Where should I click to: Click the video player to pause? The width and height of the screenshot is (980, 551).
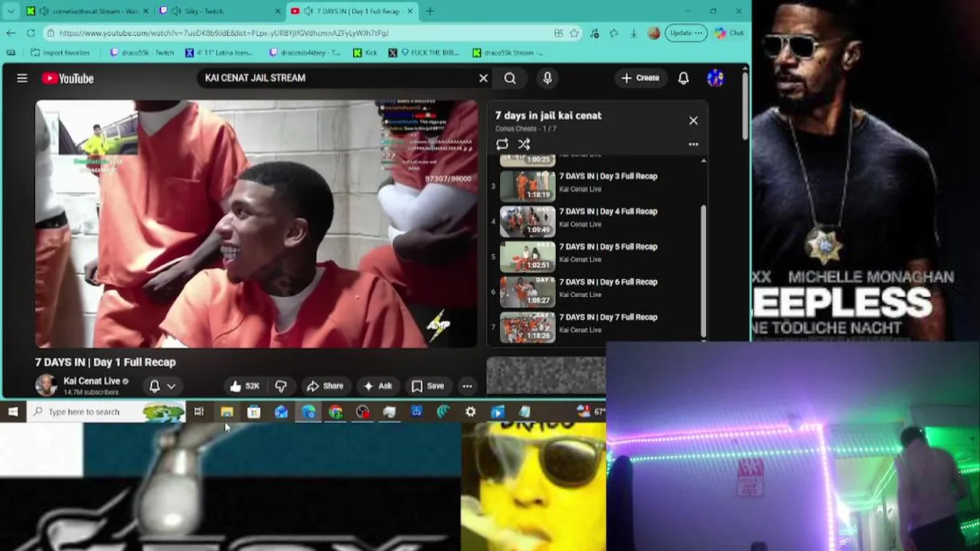tap(256, 223)
